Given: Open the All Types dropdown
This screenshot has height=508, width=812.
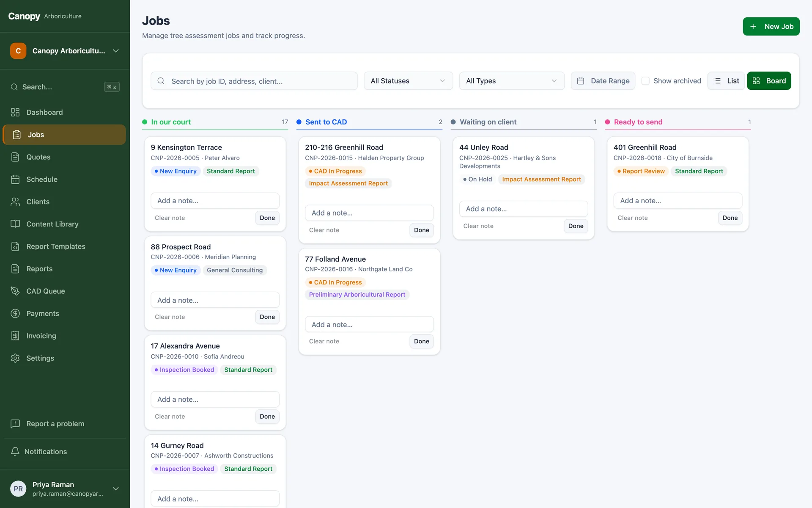Looking at the screenshot, I should click(512, 81).
